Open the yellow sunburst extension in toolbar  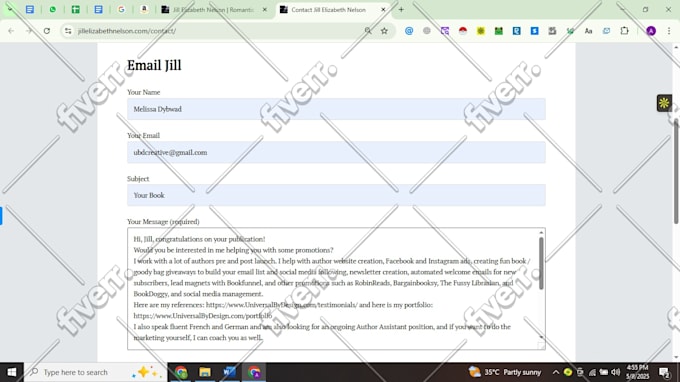(x=481, y=31)
